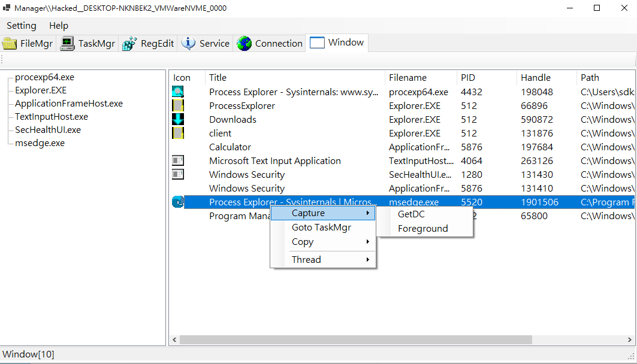Image resolution: width=637 pixels, height=364 pixels.
Task: Click the Connection globe icon
Action: pyautogui.click(x=244, y=44)
